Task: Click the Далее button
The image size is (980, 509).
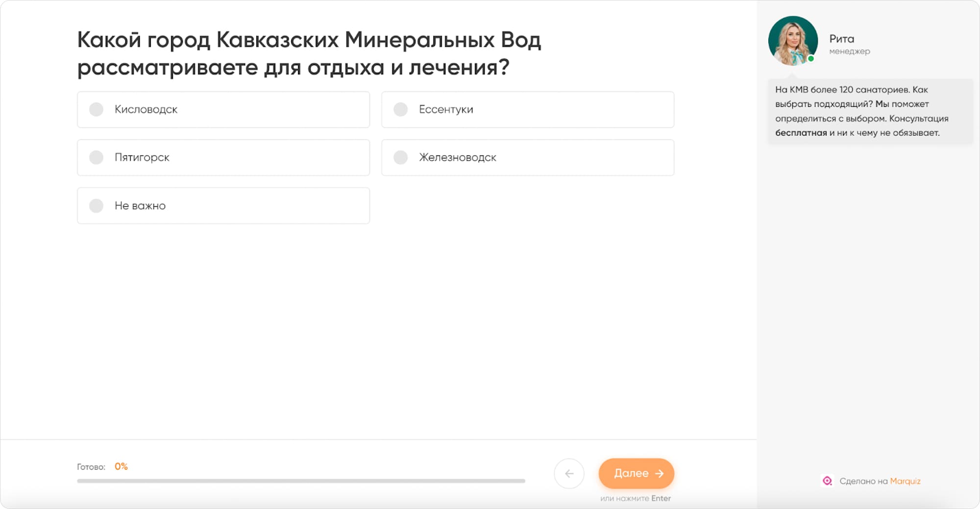Action: tap(636, 473)
